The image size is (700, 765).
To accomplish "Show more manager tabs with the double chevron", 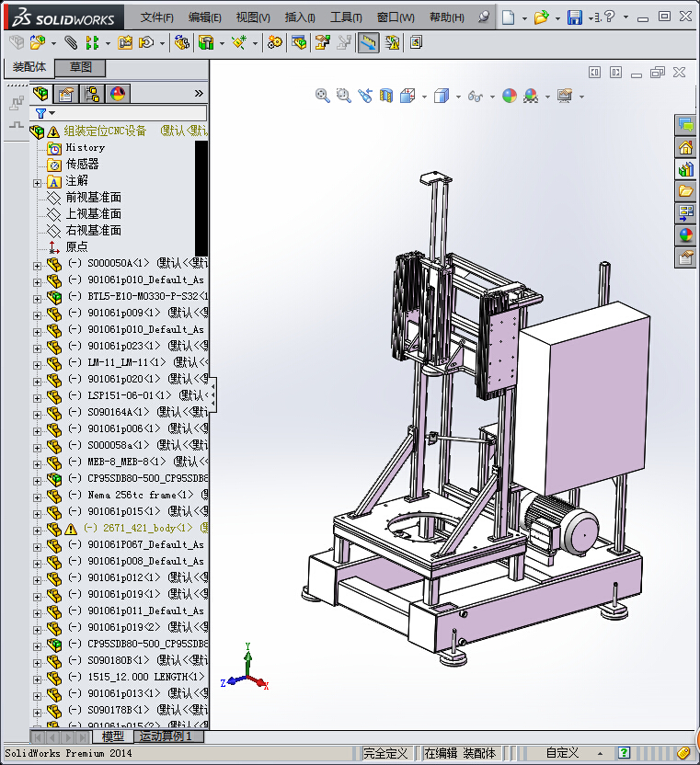I will [199, 93].
